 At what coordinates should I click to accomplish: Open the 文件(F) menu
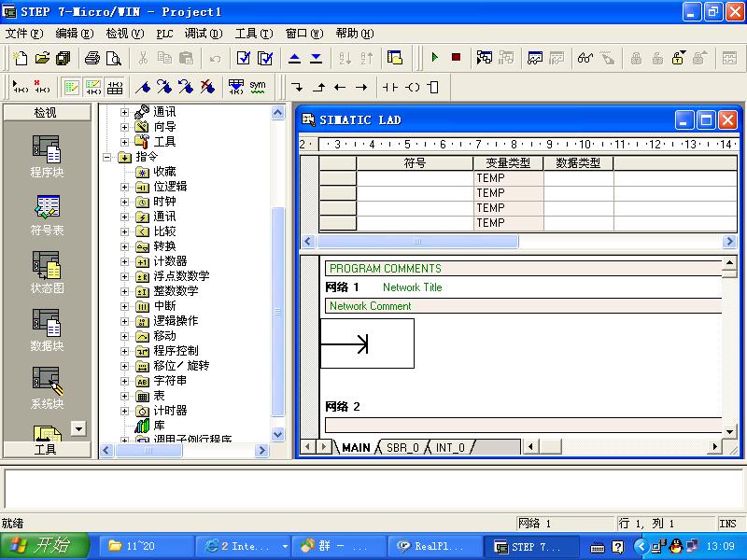click(24, 34)
